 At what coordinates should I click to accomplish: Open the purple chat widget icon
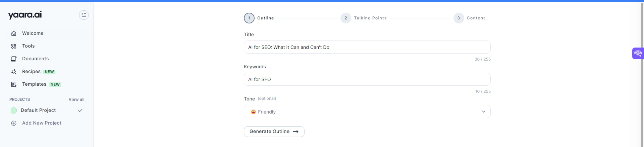(638, 53)
